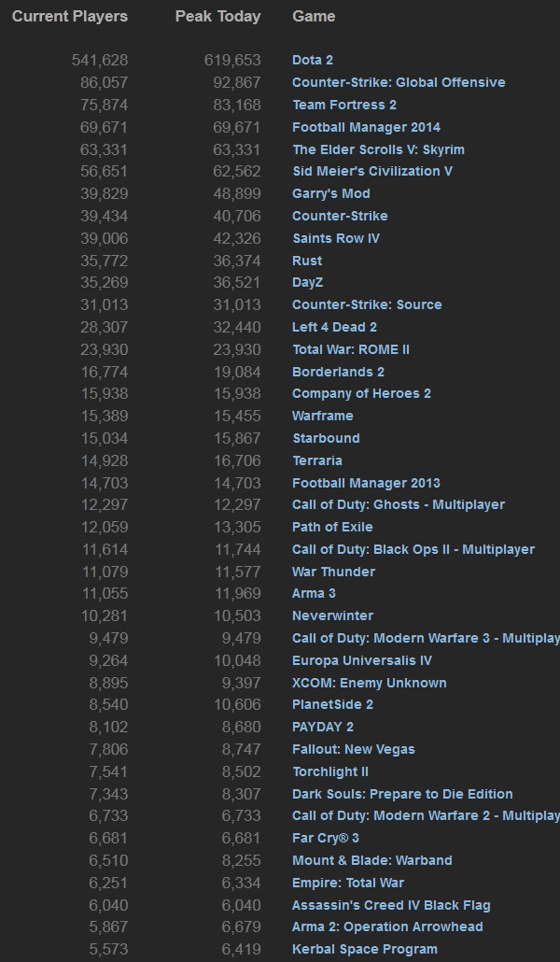Open the Garry's Mod link
The height and width of the screenshot is (962, 560).
[331, 193]
